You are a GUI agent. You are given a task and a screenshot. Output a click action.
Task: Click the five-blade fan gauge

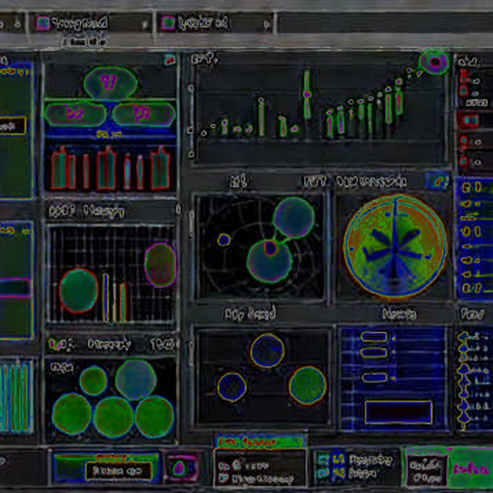coord(395,246)
